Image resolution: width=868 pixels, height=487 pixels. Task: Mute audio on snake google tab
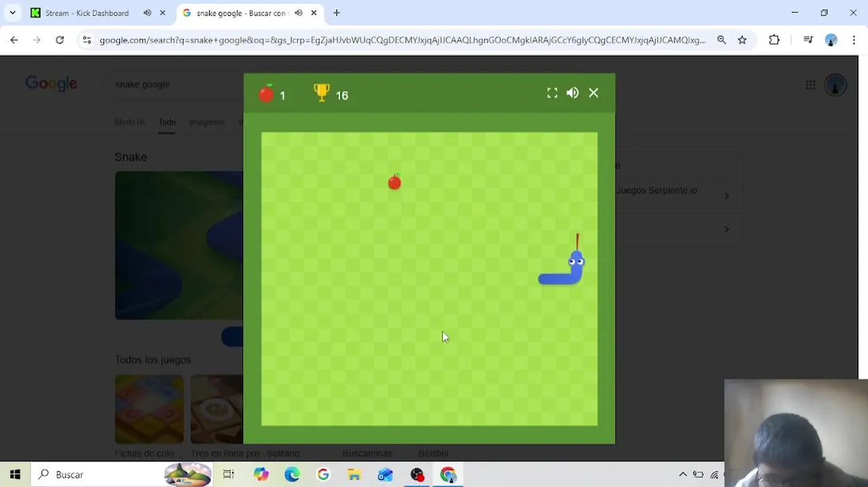pos(299,13)
